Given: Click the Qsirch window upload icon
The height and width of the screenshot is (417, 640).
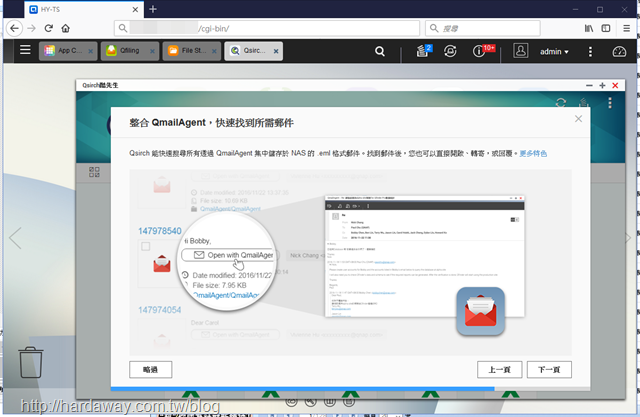Looking at the screenshot, I should 584,102.
